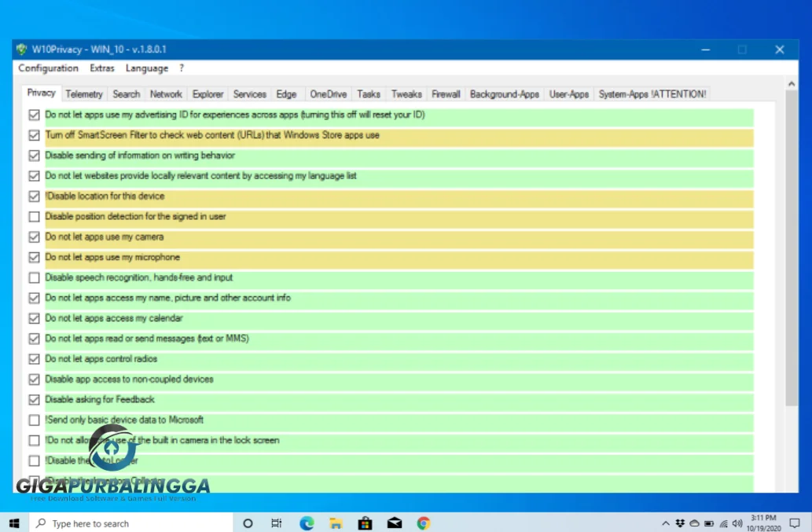Toggle Do not let apps use my microphone
This screenshot has width=812, height=532.
(34, 257)
